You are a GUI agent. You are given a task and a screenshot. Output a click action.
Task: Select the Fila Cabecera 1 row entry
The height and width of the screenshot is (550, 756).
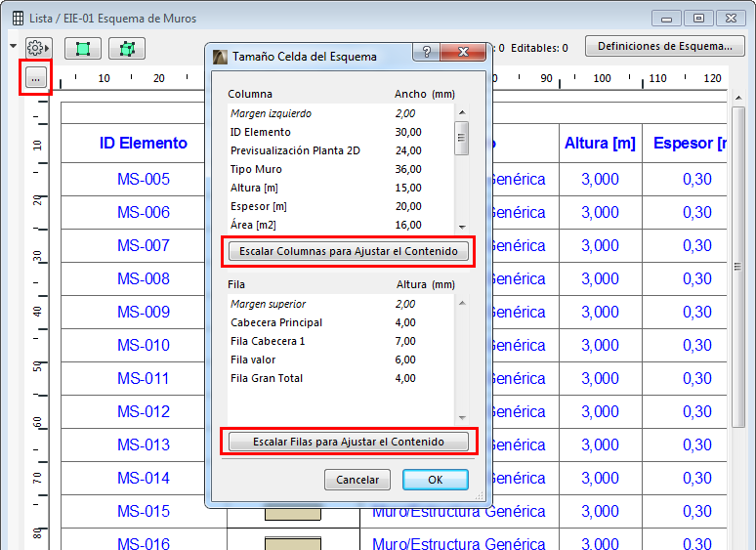point(341,341)
